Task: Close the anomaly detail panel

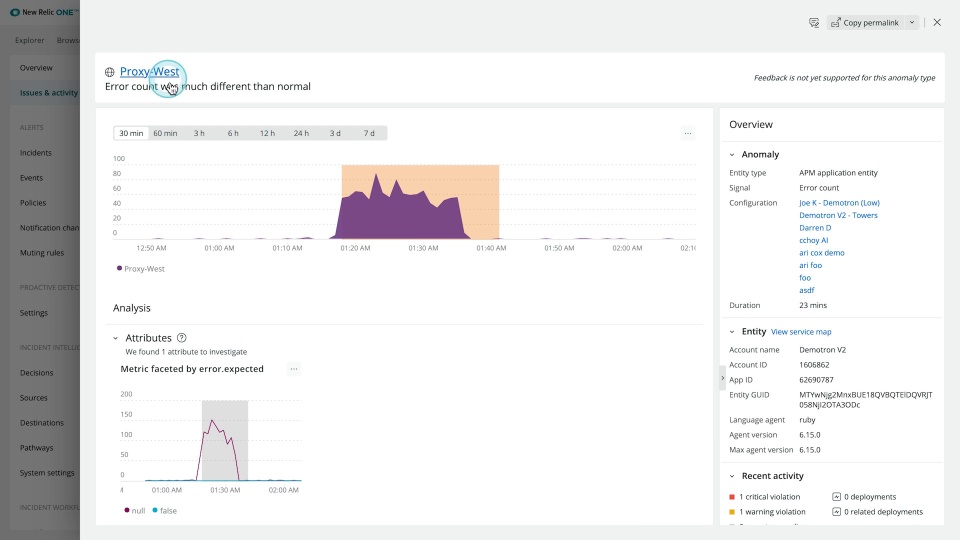Action: pos(937,22)
